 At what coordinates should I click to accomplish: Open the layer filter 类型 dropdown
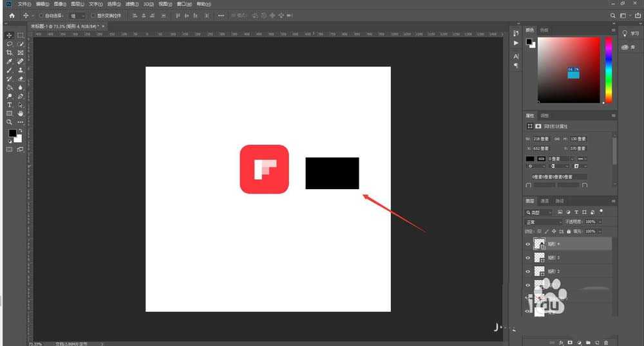[x=540, y=212]
